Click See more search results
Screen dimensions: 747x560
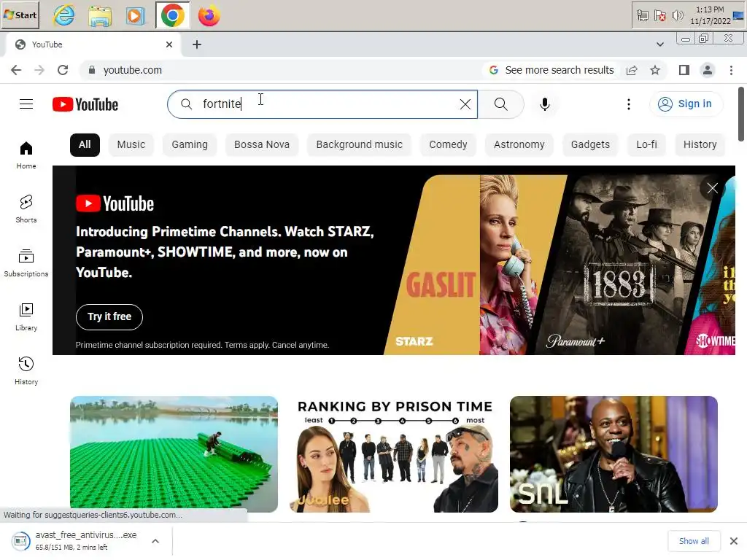551,70
